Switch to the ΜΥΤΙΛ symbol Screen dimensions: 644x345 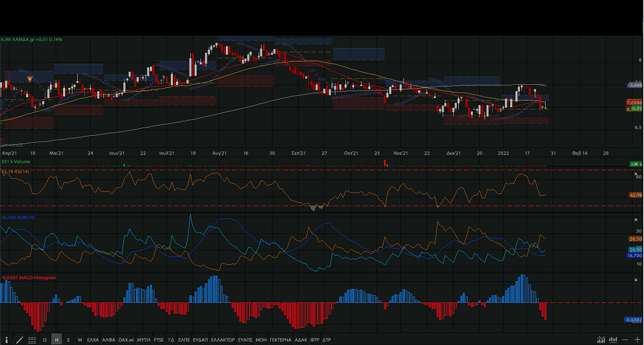click(x=144, y=340)
